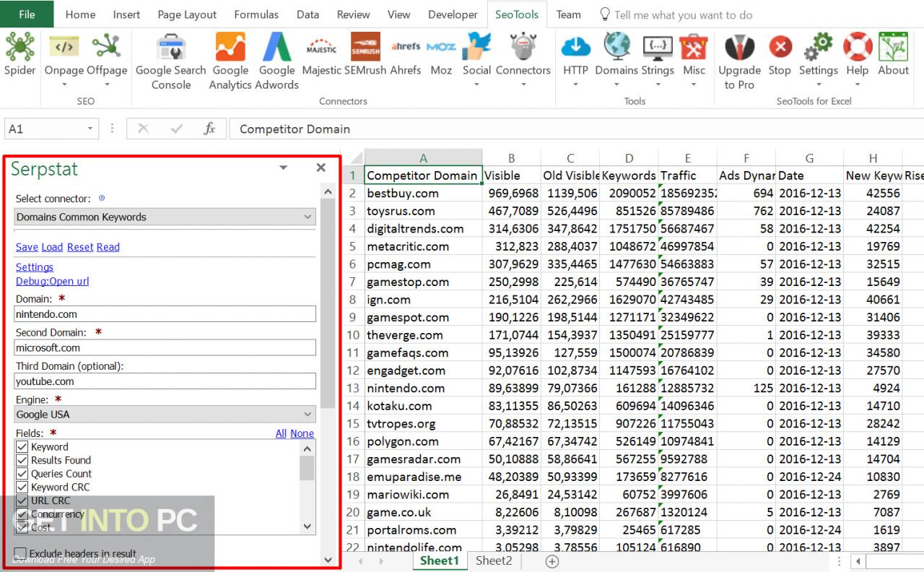Switch to the Developer tab
This screenshot has height=572, width=924.
tap(453, 14)
